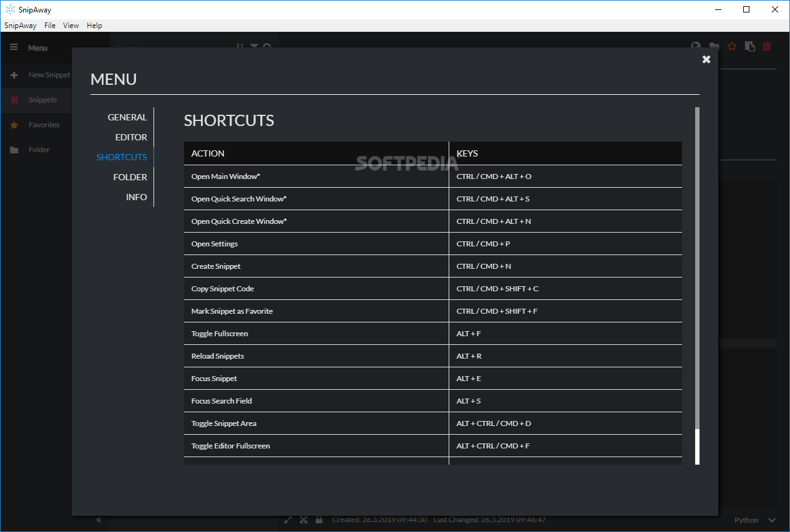790x532 pixels.
Task: Click the 'Focus Search Field' action cell
Action: tap(316, 401)
